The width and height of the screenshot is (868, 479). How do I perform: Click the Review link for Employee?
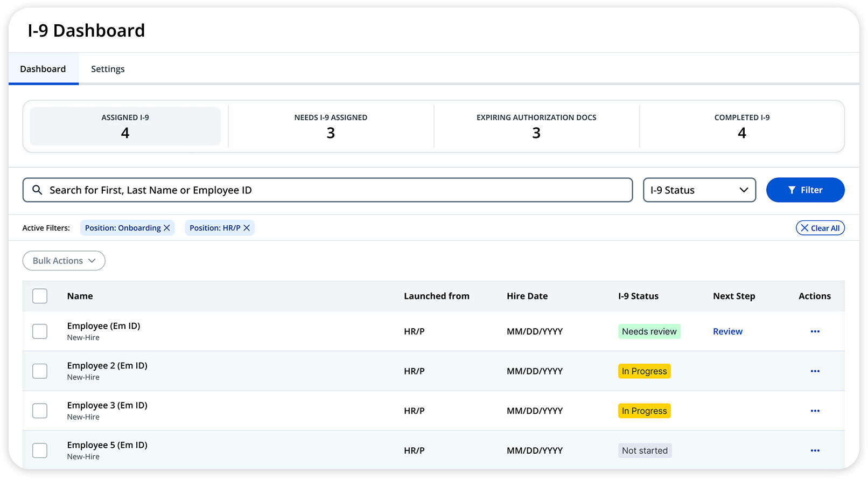click(x=727, y=331)
